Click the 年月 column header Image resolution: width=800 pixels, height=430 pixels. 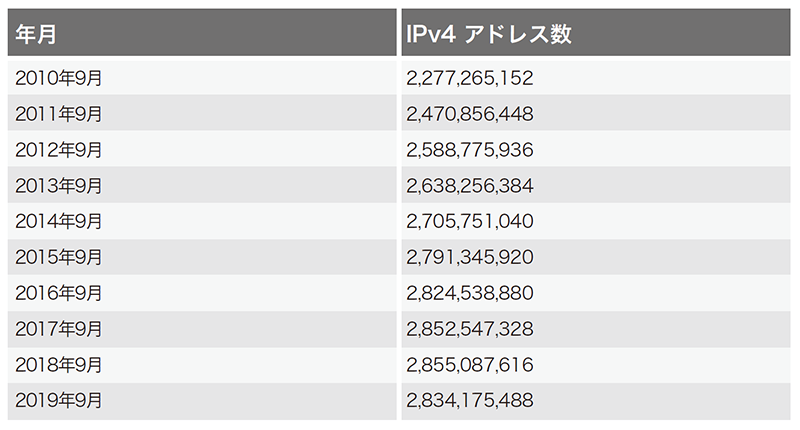[x=36, y=34]
